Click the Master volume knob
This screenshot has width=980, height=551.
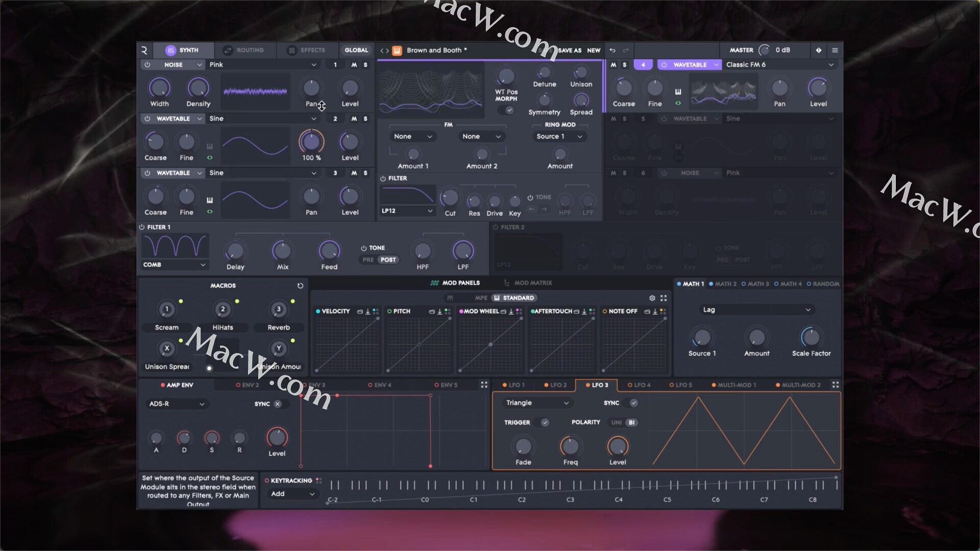coord(764,50)
